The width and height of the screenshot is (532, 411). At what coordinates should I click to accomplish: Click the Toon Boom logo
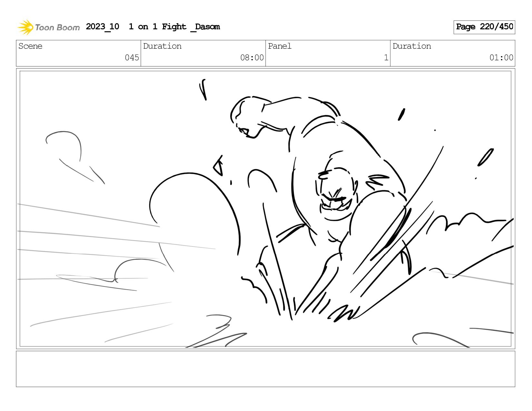tap(48, 27)
